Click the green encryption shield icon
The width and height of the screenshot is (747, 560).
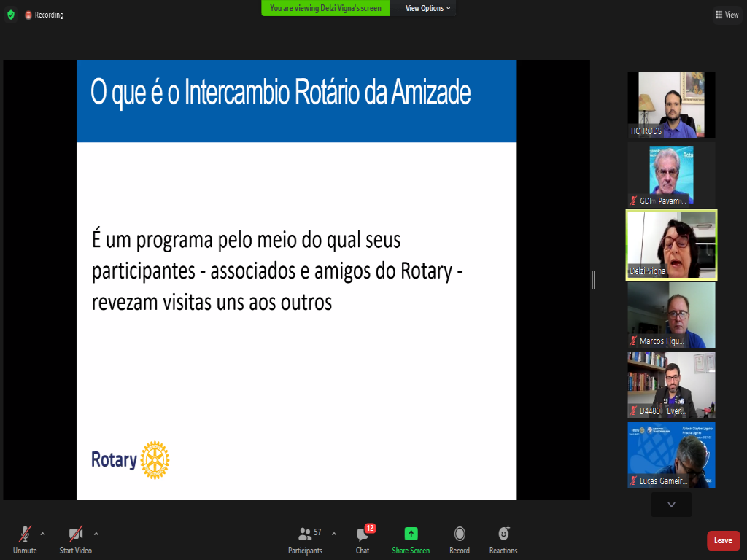pyautogui.click(x=10, y=15)
